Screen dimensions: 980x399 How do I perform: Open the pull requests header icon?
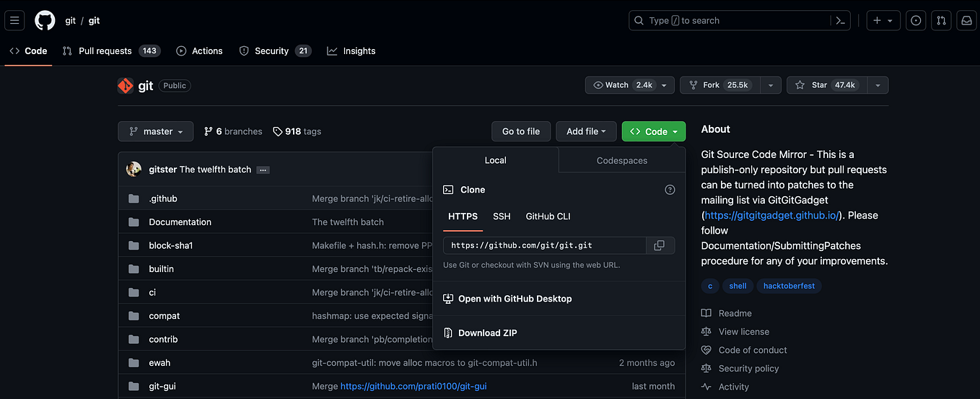pos(941,21)
